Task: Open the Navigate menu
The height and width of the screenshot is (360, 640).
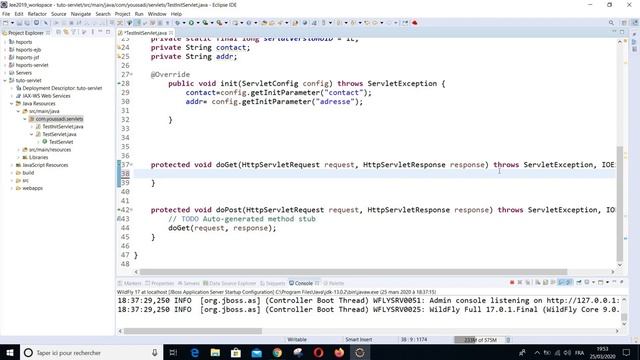Action: click(x=81, y=14)
